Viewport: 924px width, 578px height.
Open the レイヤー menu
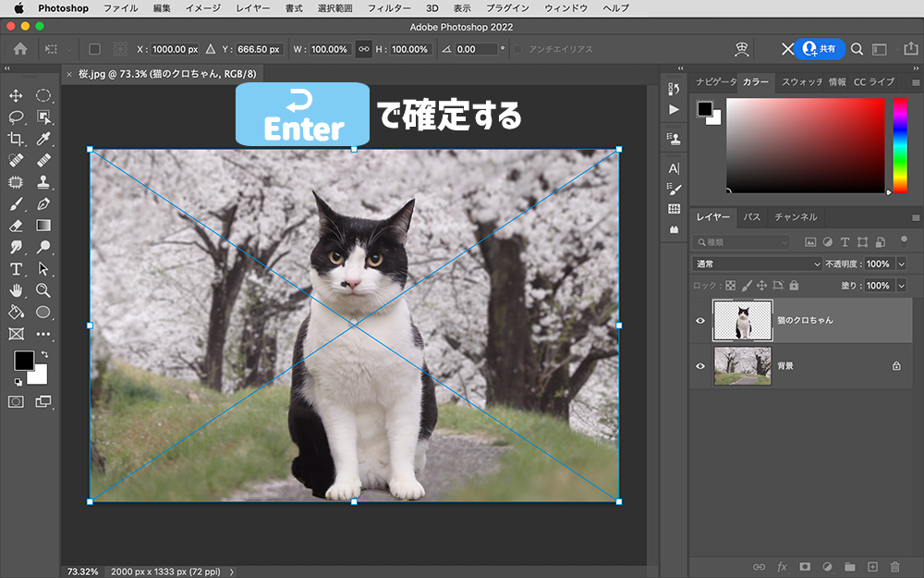pos(253,8)
